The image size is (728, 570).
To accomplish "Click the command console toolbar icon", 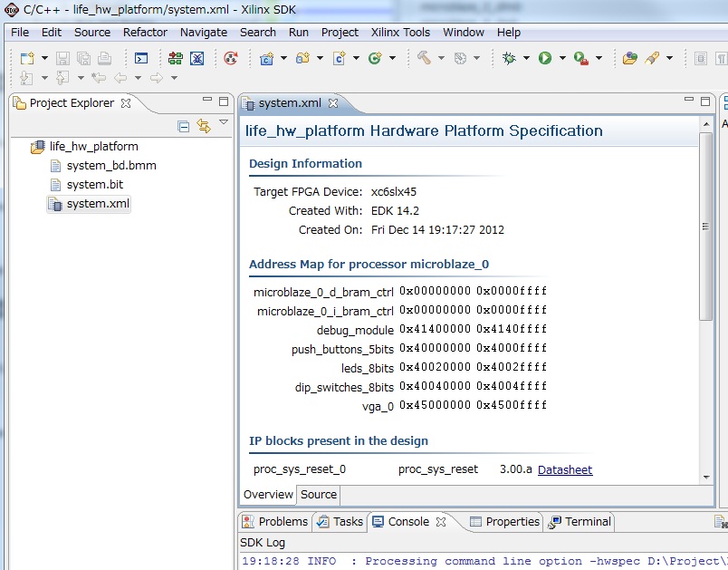I will 141,58.
